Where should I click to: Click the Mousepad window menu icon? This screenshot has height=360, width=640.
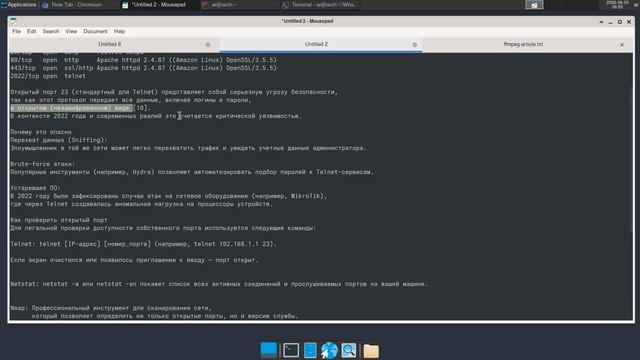(13, 21)
